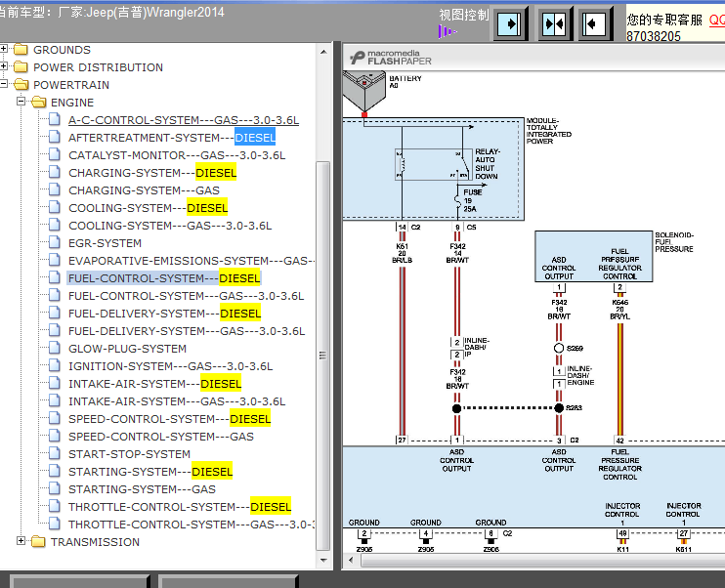
Task: Open START-STOP-SYSTEM diagram
Action: 129,454
